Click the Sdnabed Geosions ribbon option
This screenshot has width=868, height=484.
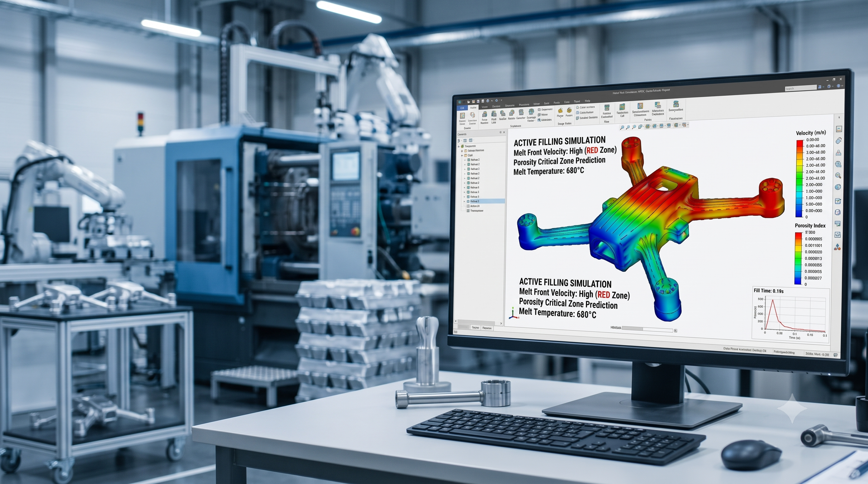pyautogui.click(x=587, y=118)
